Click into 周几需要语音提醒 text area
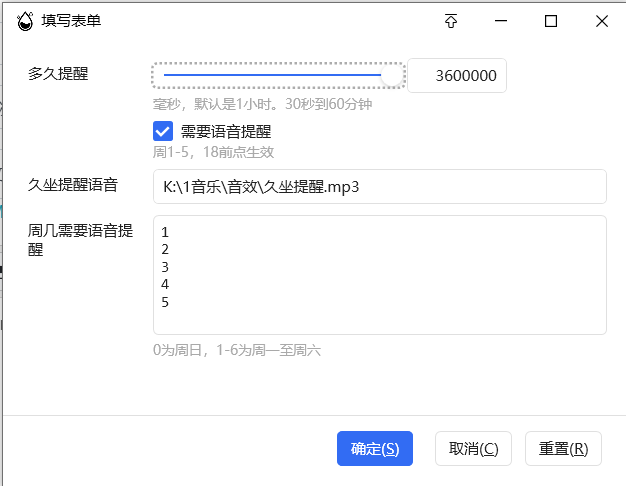Image resolution: width=626 pixels, height=486 pixels. 380,275
